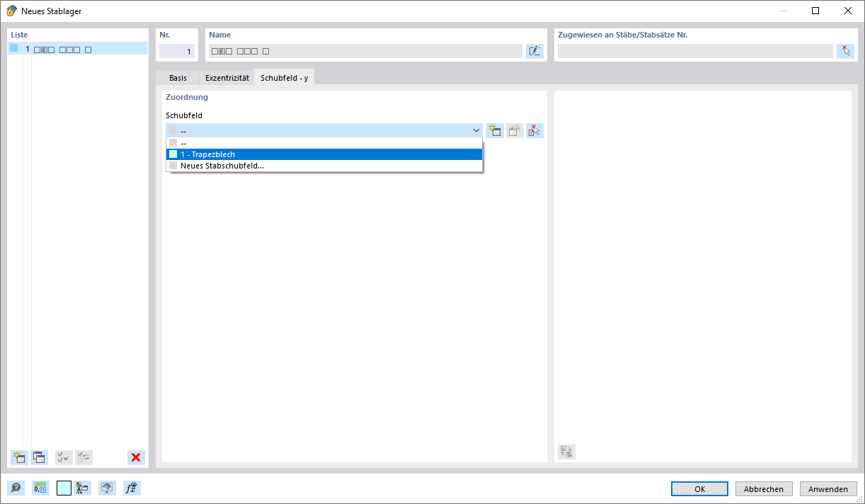The height and width of the screenshot is (504, 865).
Task: Click pick-members cursor icon next to assigned field
Action: (845, 51)
